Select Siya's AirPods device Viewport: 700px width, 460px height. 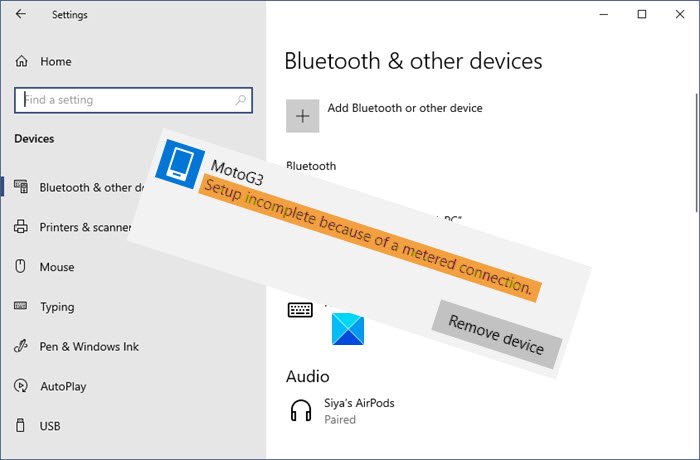342,411
